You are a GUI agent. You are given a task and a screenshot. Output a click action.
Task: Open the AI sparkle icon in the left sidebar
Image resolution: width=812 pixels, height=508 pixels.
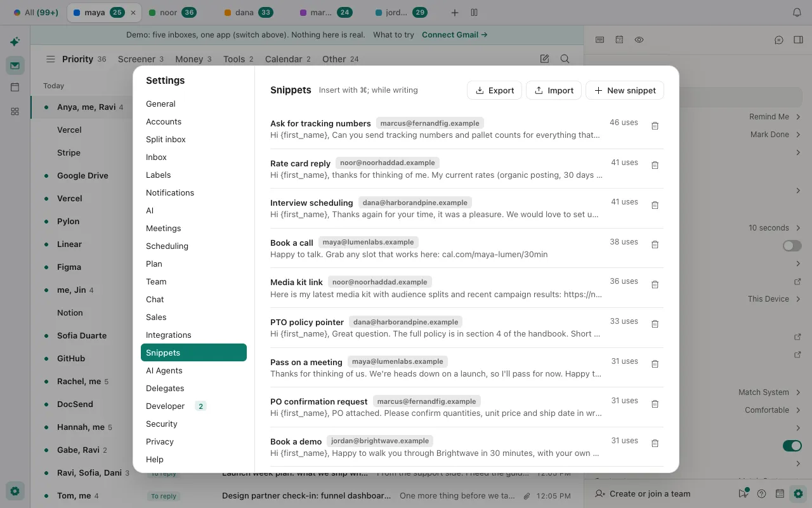coord(15,42)
